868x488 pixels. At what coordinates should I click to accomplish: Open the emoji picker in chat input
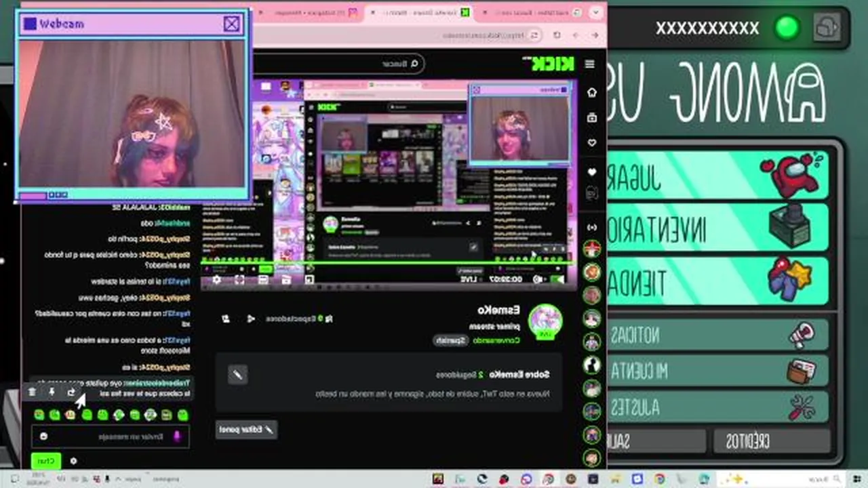click(43, 436)
